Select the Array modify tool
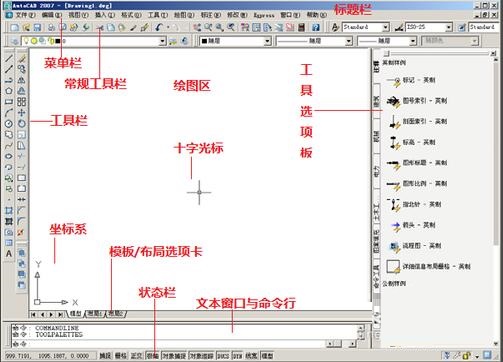Viewport: 503px width, 362px height. click(22, 102)
